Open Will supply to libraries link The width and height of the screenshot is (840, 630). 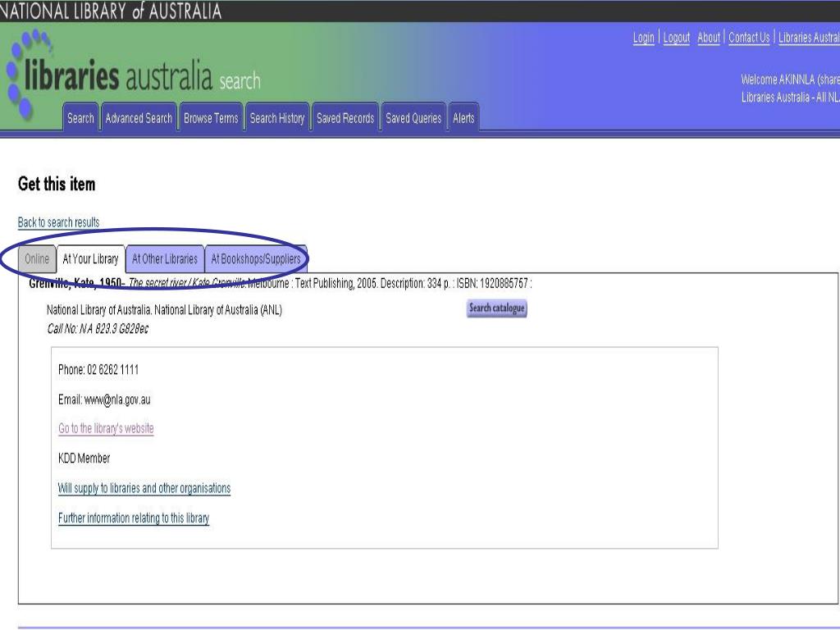click(x=144, y=488)
